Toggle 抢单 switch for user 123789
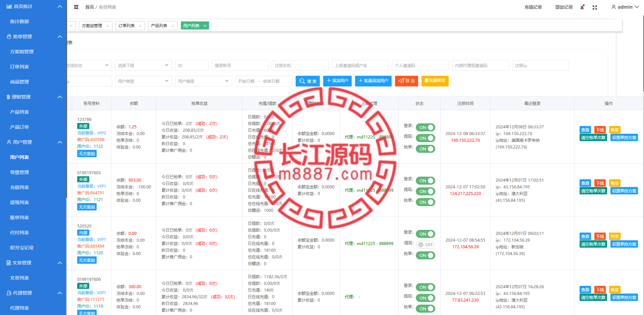The image size is (644, 315). [425, 149]
